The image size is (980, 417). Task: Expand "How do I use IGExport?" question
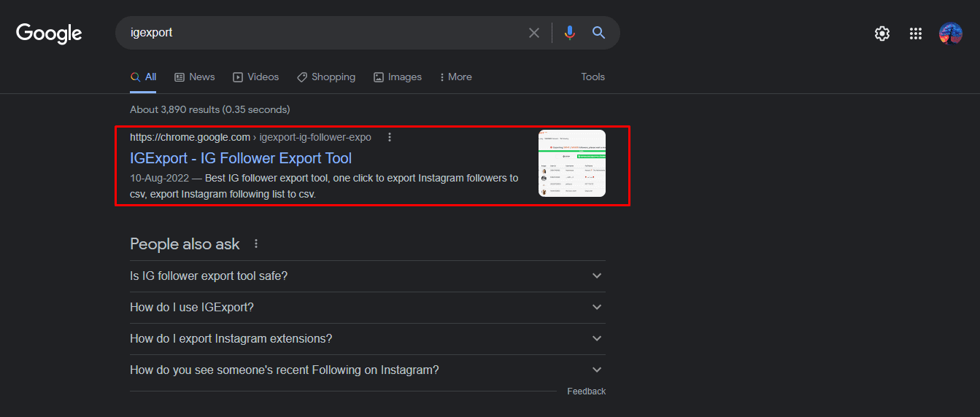point(368,308)
